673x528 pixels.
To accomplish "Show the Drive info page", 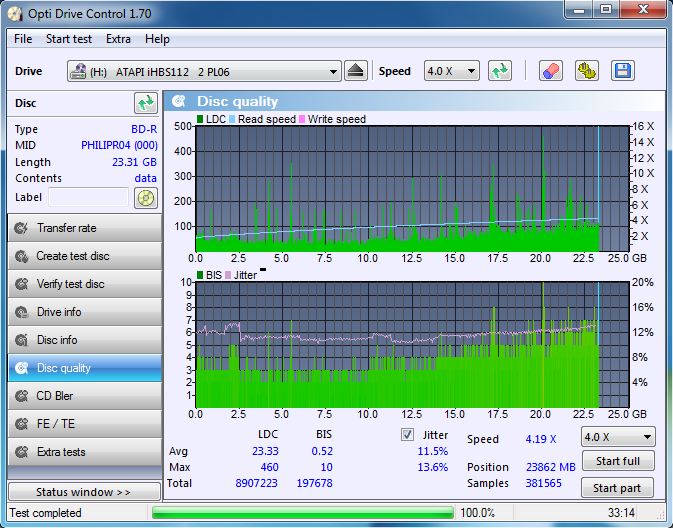I will (85, 312).
